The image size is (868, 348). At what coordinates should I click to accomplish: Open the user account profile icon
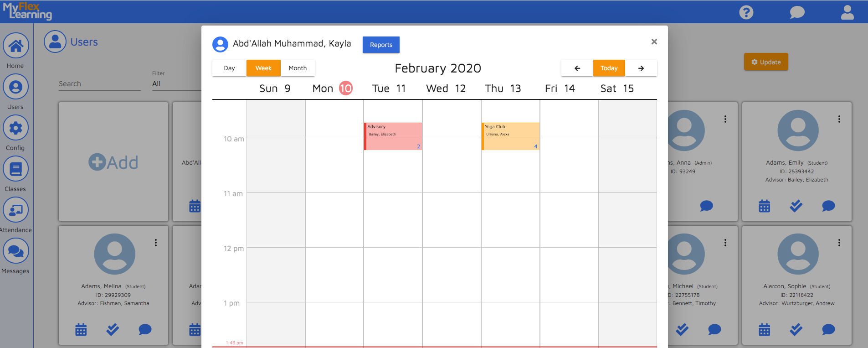click(847, 12)
